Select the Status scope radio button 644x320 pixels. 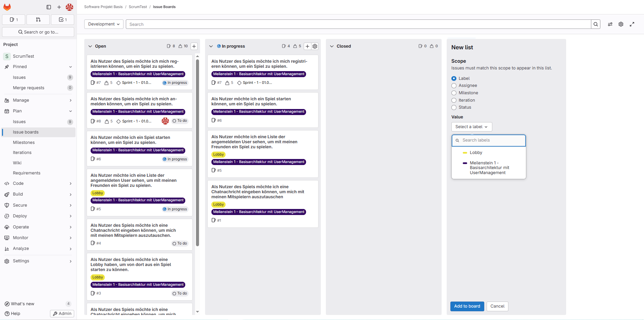click(454, 107)
